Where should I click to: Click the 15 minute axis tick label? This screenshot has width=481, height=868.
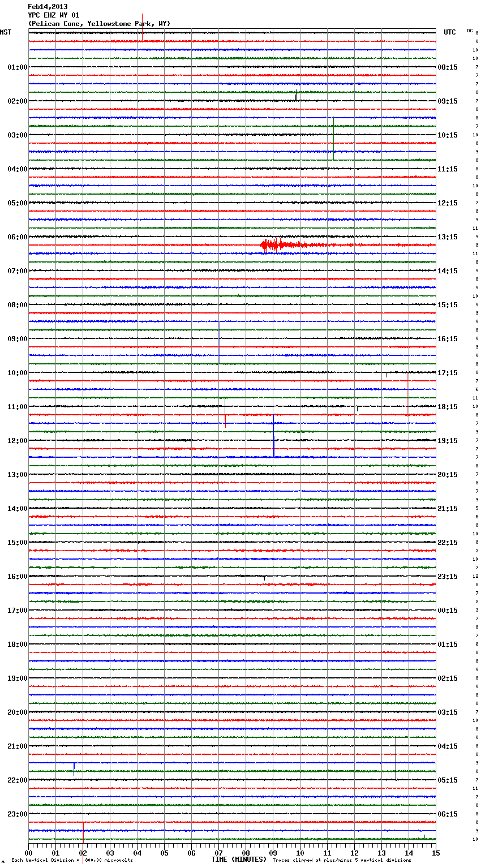pyautogui.click(x=436, y=853)
